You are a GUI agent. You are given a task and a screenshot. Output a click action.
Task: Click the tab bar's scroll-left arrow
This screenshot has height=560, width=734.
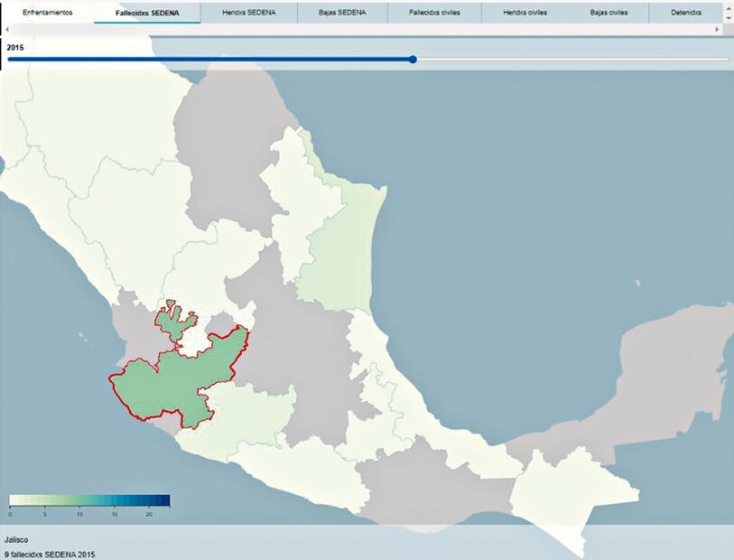[x=7, y=29]
